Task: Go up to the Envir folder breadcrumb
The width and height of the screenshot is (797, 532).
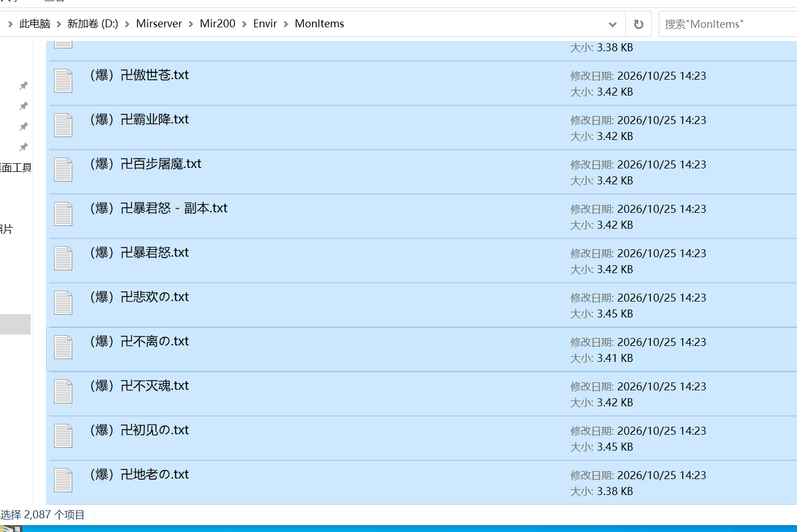Action: click(265, 24)
